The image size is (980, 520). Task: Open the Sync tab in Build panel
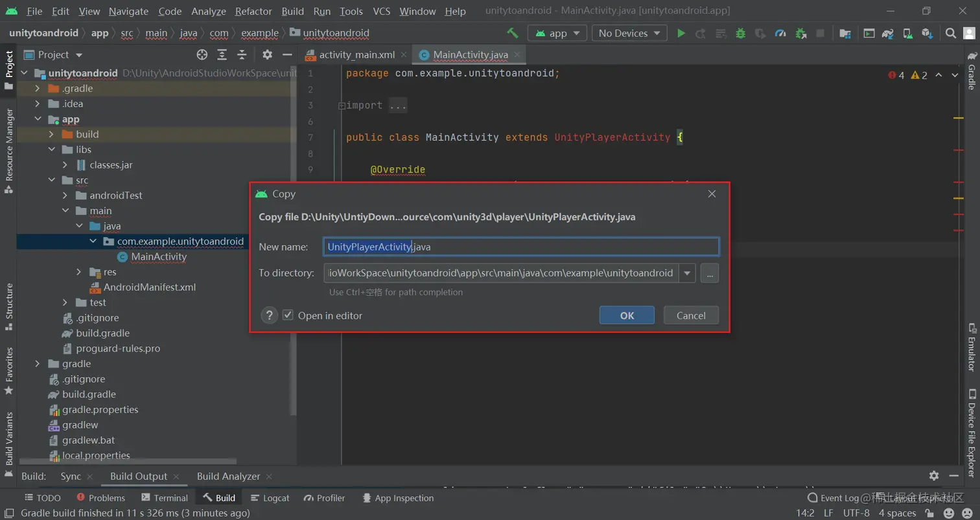coord(71,476)
